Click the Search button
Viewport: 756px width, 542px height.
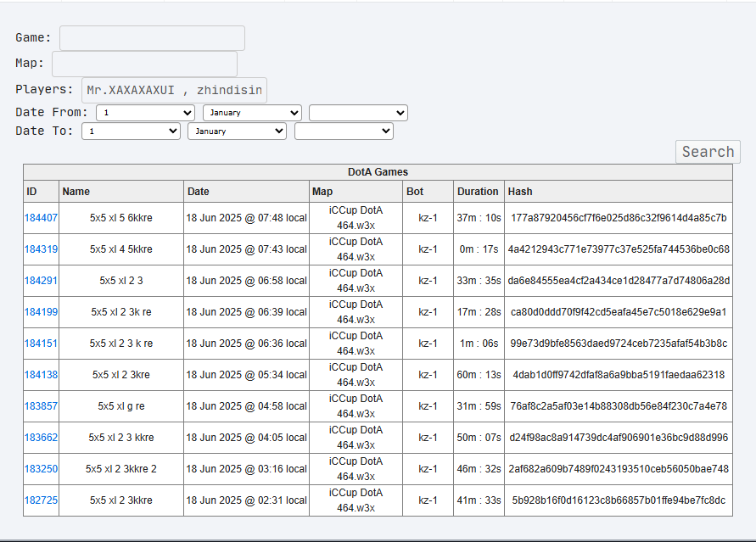point(708,152)
